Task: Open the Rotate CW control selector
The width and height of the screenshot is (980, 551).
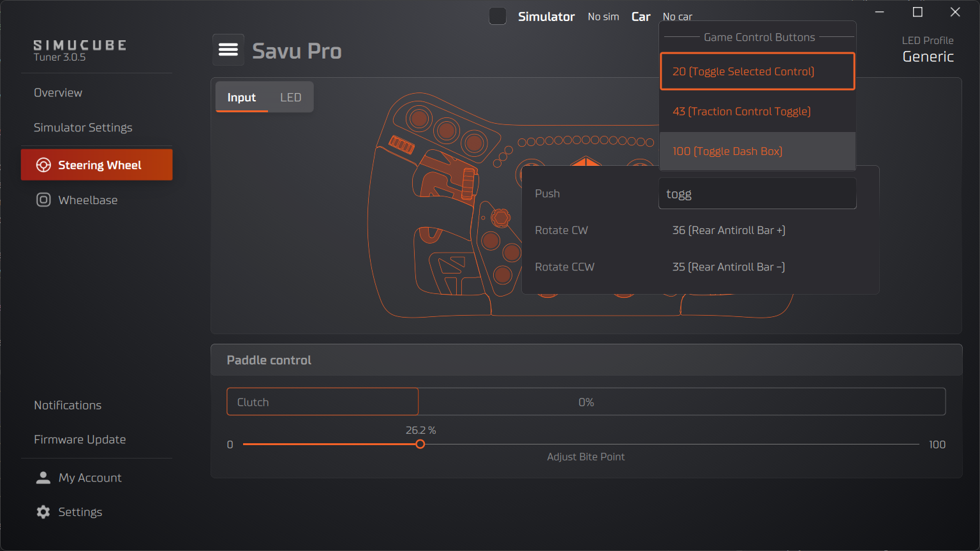Action: pos(728,230)
